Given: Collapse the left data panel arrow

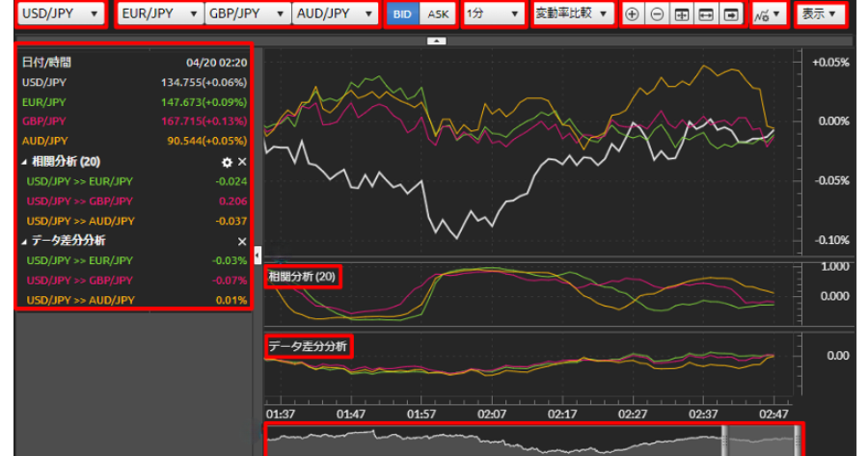Looking at the screenshot, I should pos(258,255).
